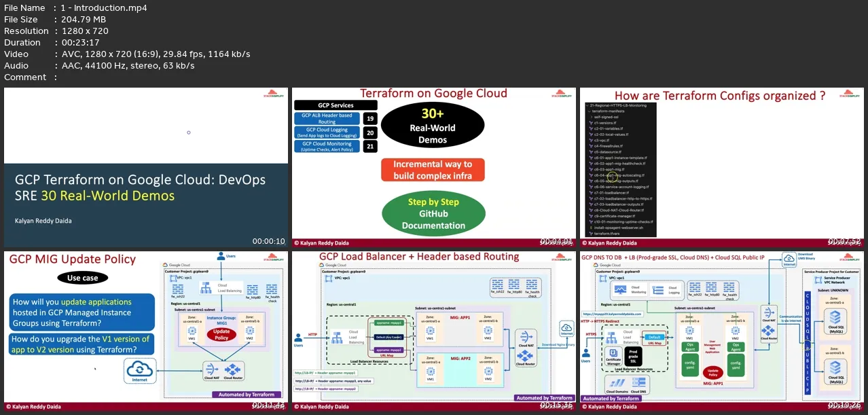868x415 pixels.
Task: Click the green 'Step by Step GitHub Documentation' oval
Action: point(433,213)
